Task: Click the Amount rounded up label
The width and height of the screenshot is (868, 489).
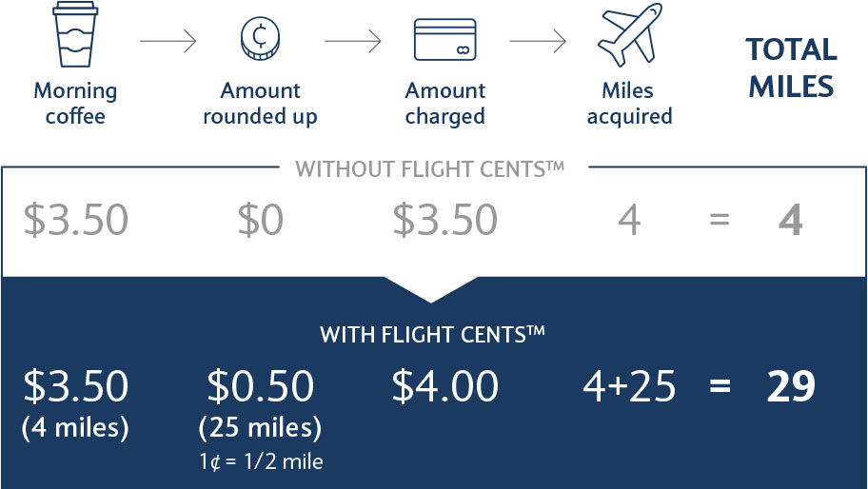Action: 260,104
